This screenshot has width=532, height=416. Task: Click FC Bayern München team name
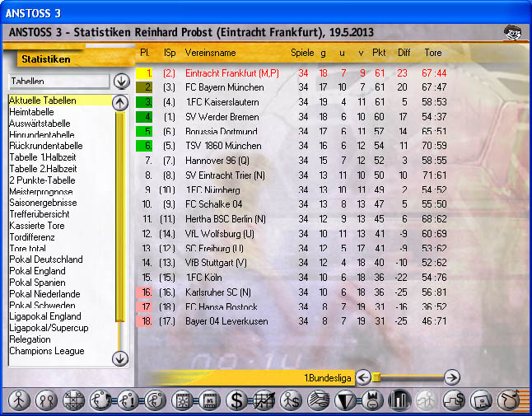(225, 87)
